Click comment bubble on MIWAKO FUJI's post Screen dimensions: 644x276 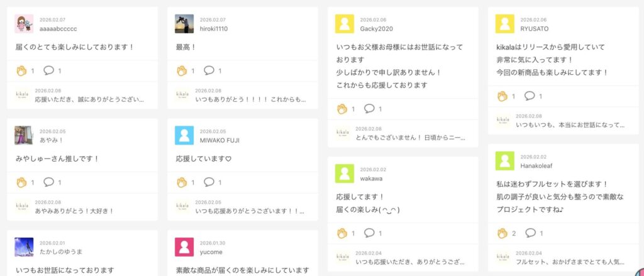pos(209,182)
